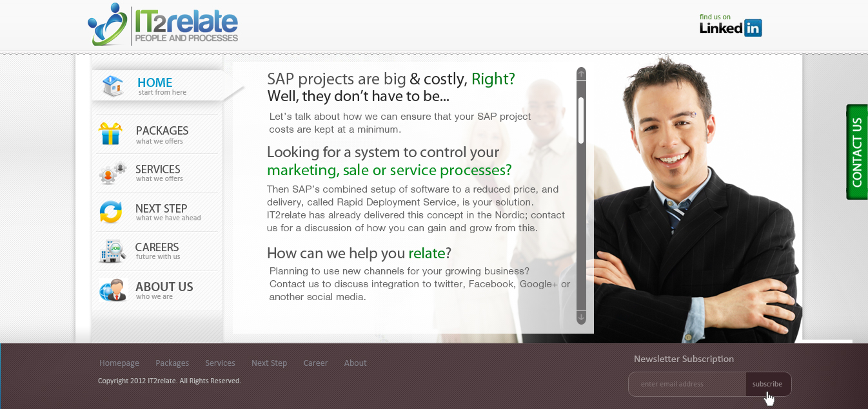Open the footer Next Step link
Screen dimensions: 868x409
point(269,363)
